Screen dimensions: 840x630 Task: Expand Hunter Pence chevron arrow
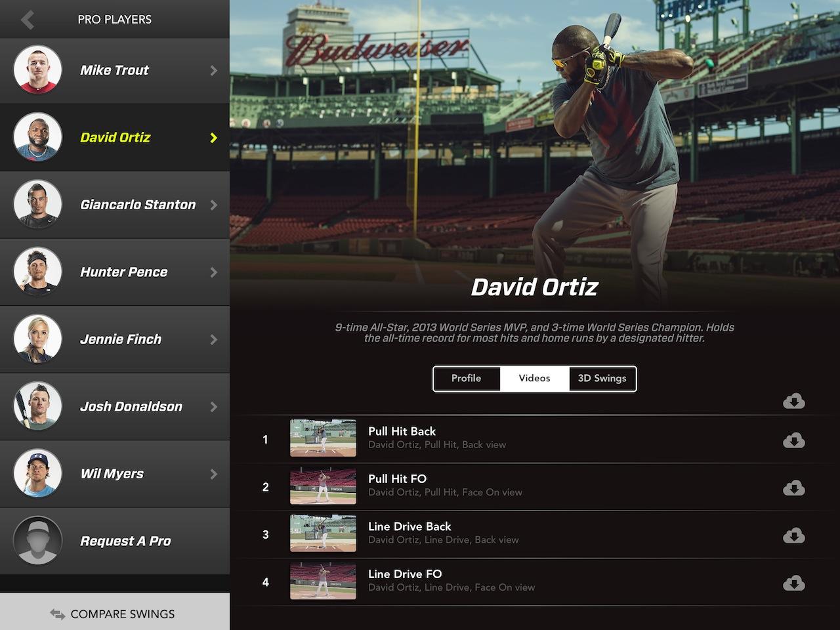pos(213,272)
